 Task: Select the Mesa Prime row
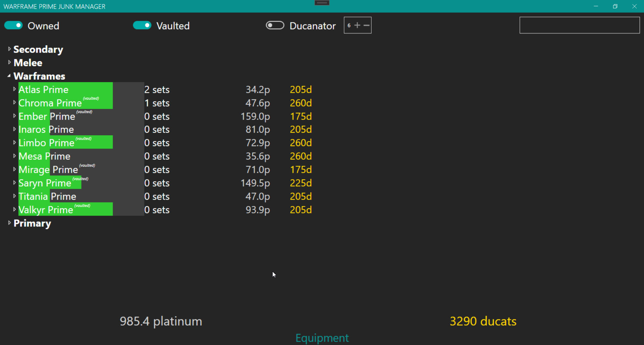165,156
